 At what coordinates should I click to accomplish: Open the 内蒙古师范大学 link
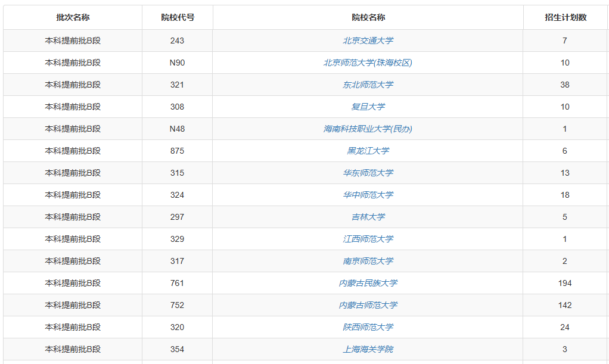pyautogui.click(x=368, y=305)
